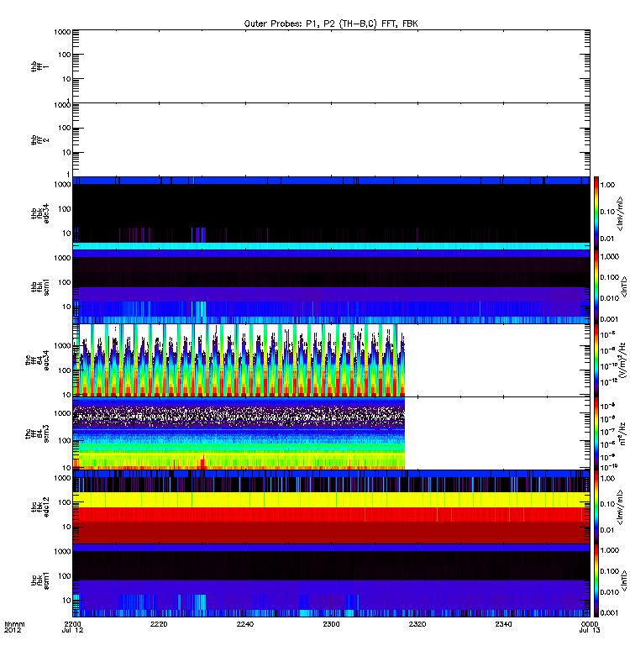Click the '1000' y-axis tick of thb fff 1 panel
Image resolution: width=630 pixels, height=672 pixels.
pyautogui.click(x=62, y=32)
